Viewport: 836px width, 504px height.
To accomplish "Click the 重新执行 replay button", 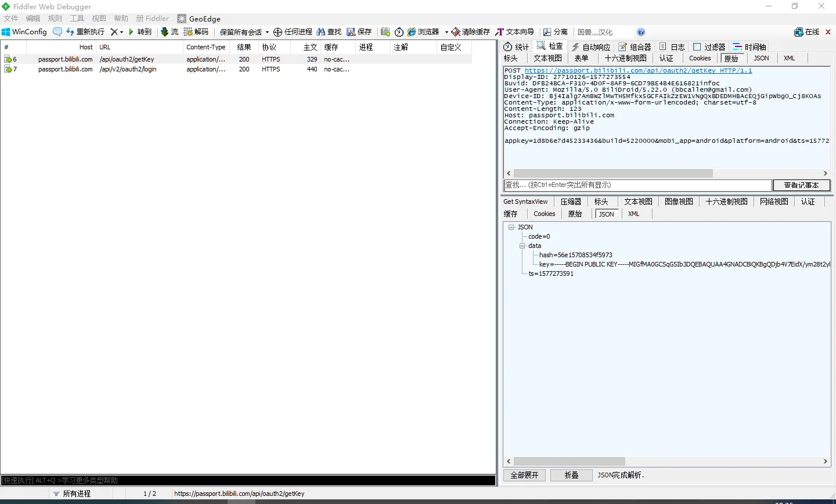I will [85, 32].
